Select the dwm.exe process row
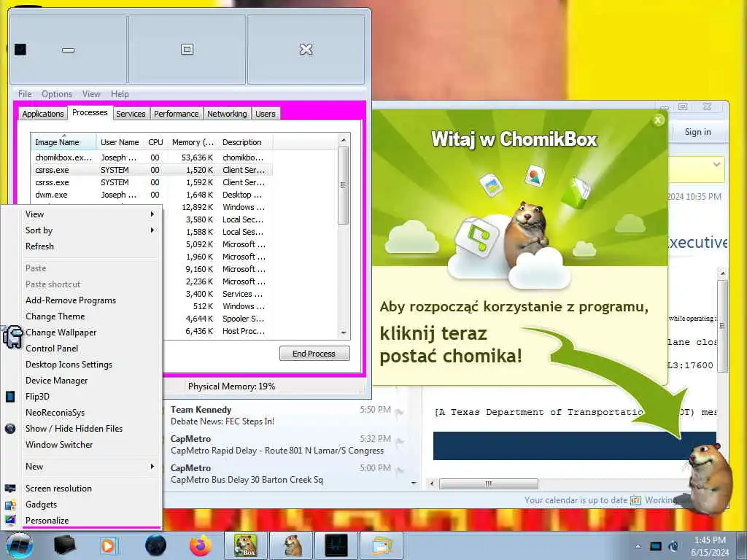 [x=152, y=195]
